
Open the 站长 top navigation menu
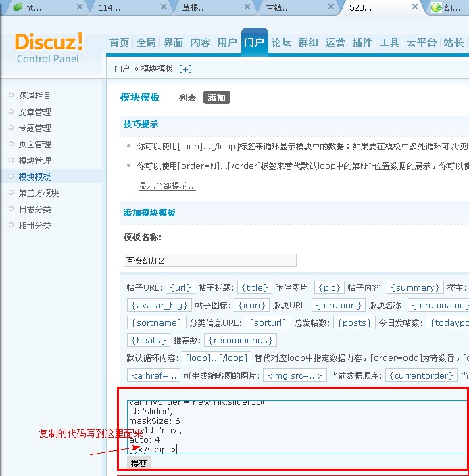(x=453, y=43)
